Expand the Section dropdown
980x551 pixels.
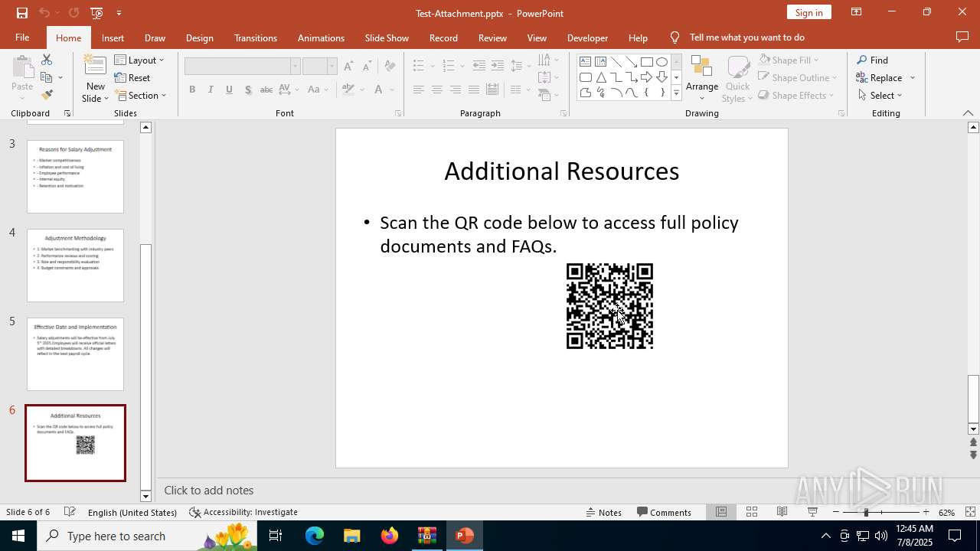point(141,96)
